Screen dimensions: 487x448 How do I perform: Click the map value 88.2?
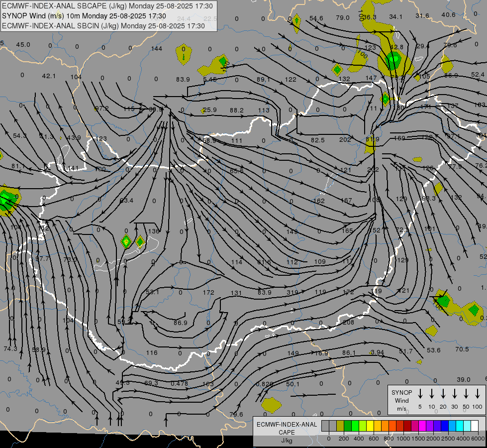[x=237, y=111]
